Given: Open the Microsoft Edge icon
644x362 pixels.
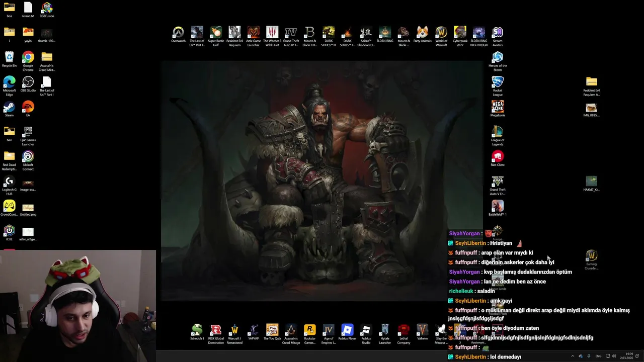Looking at the screenshot, I should point(9,86).
